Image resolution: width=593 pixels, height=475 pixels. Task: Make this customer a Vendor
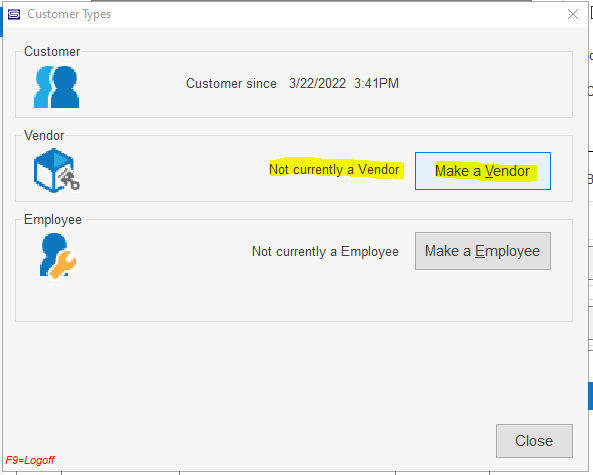pos(483,171)
